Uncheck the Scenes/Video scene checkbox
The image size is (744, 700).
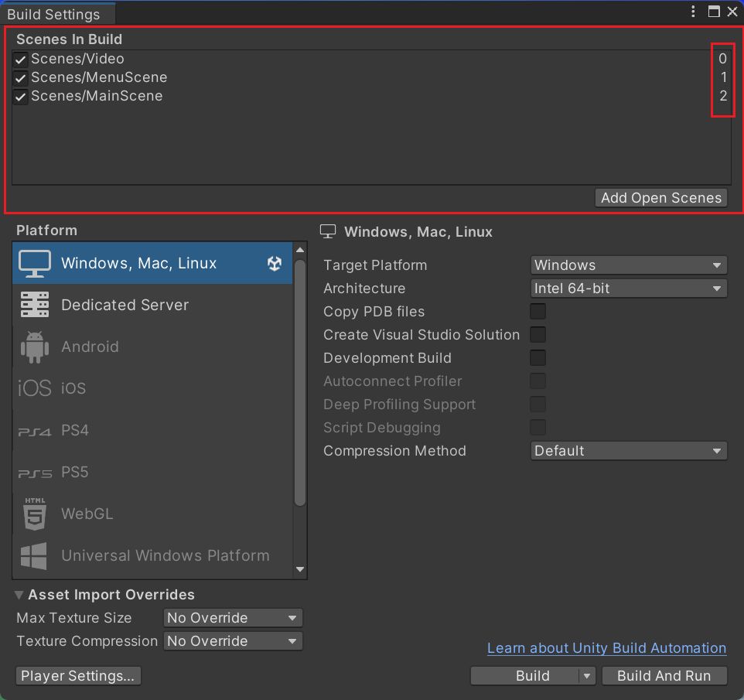click(20, 60)
